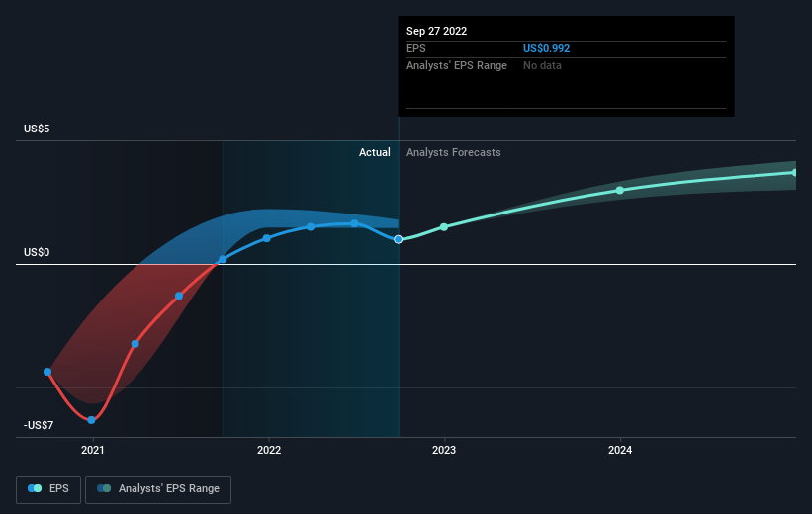Toggle the Analysts' EPS Range legend

pos(158,489)
